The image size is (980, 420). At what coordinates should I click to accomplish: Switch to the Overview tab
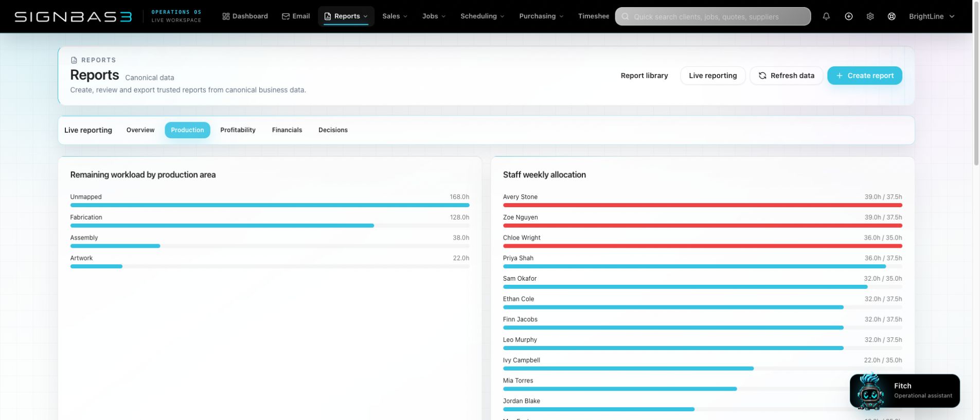[140, 130]
